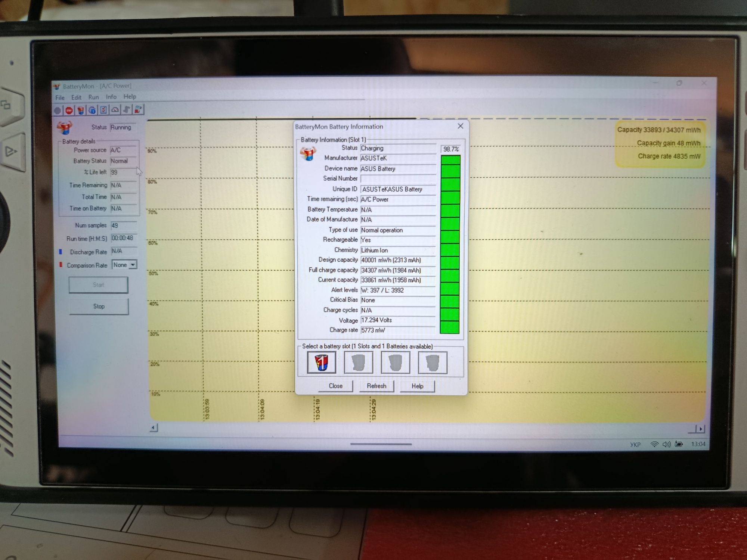The width and height of the screenshot is (747, 560).
Task: Open the volume speaker tray icon
Action: pyautogui.click(x=666, y=444)
